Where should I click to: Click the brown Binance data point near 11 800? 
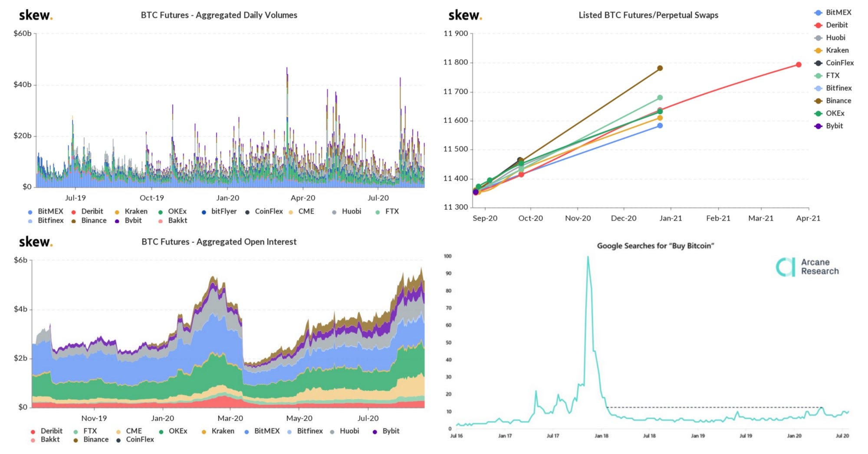pyautogui.click(x=660, y=68)
